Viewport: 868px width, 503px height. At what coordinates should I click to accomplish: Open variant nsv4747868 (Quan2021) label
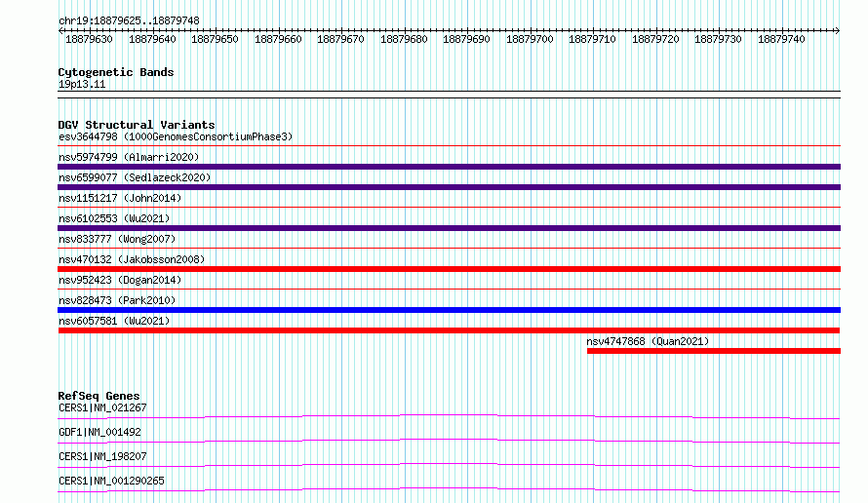(x=648, y=341)
